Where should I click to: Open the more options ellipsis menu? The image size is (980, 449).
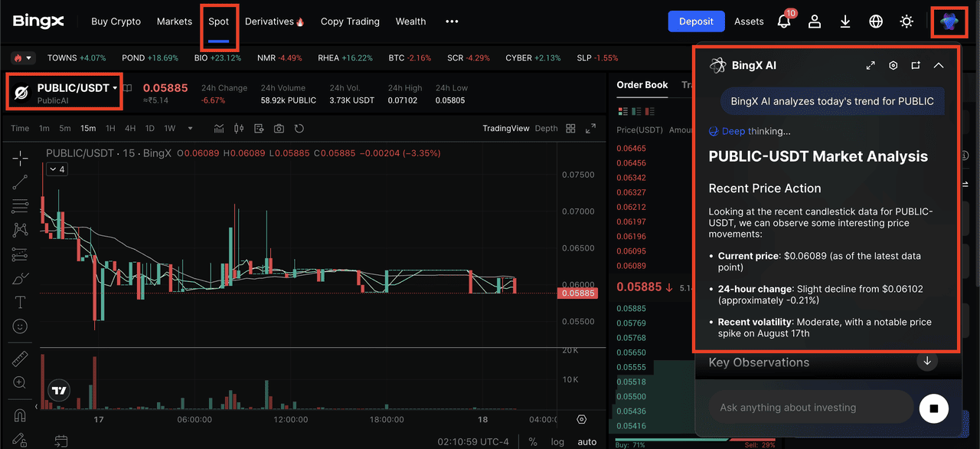coord(452,21)
